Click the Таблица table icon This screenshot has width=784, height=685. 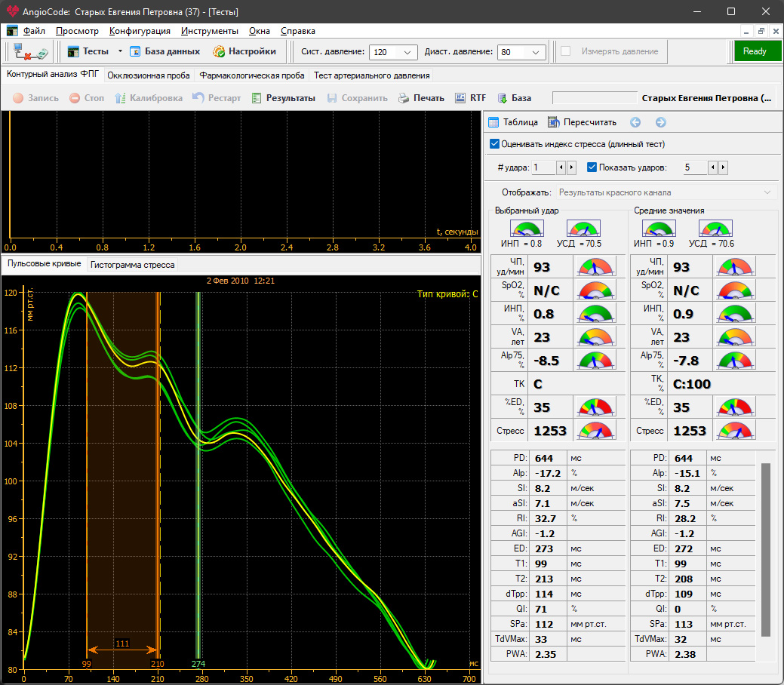494,122
